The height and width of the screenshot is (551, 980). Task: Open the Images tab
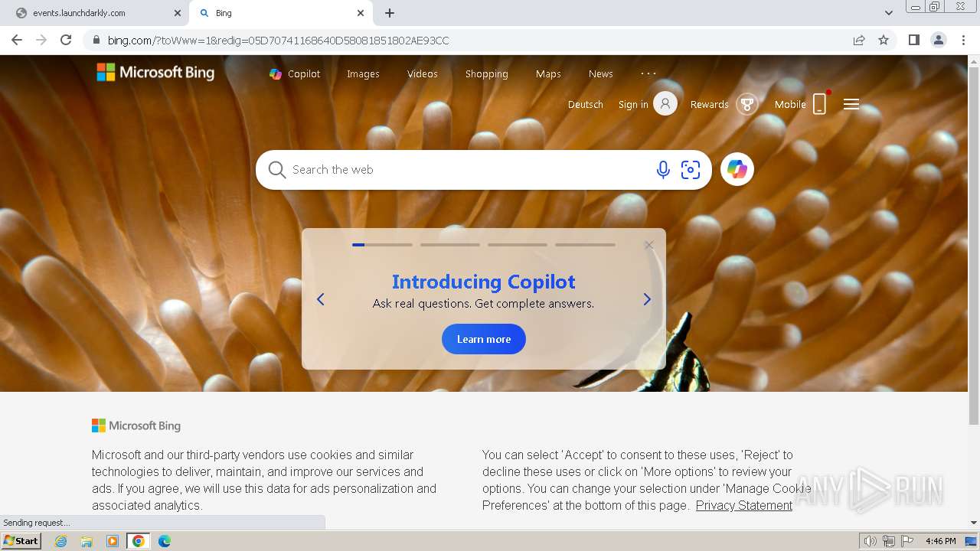[x=363, y=74]
